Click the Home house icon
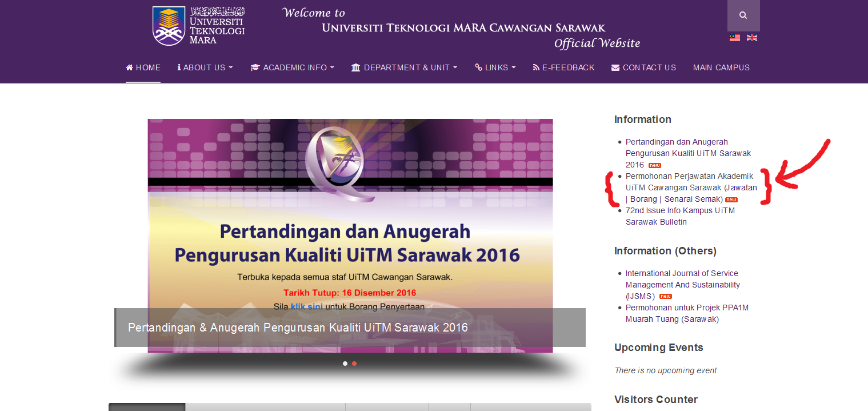 tap(130, 67)
